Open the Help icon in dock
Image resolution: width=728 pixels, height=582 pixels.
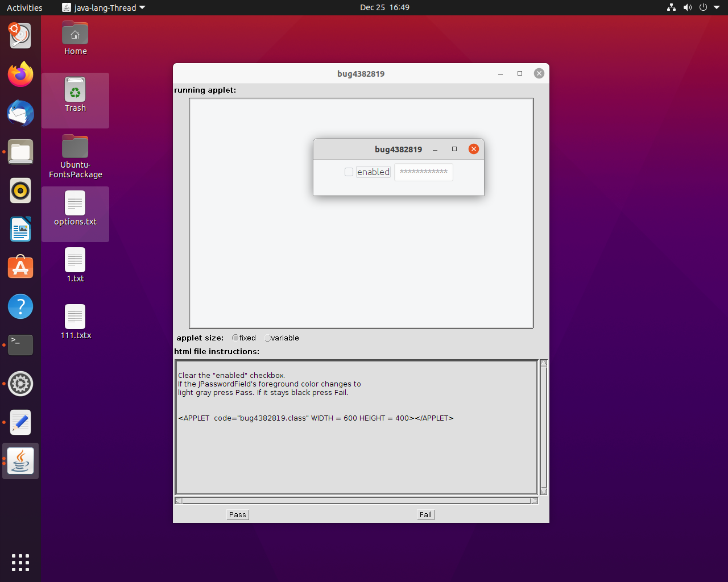tap(20, 306)
